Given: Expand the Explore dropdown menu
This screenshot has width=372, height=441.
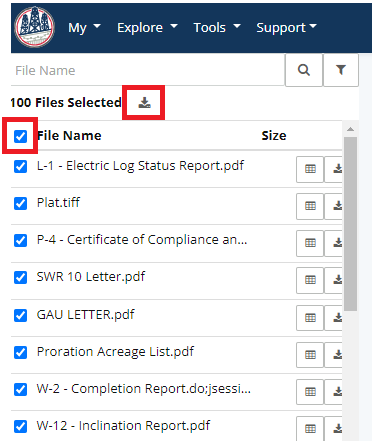Looking at the screenshot, I should [147, 28].
